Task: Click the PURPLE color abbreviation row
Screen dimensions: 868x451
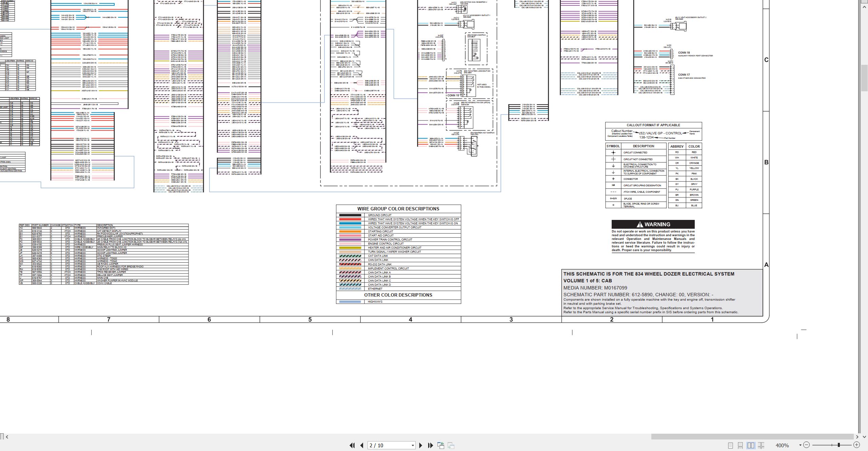Action: (685, 189)
